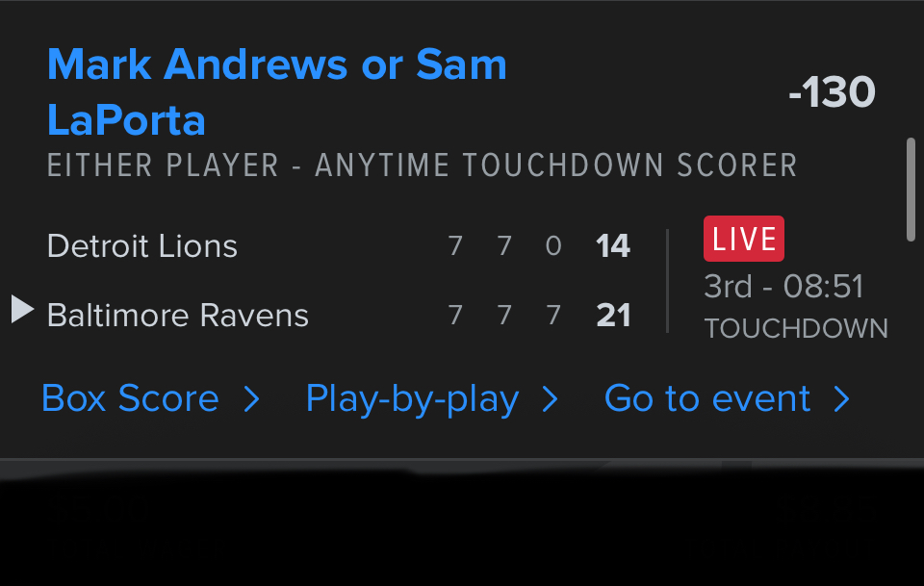The image size is (924, 586).
Task: Open the Box Score link
Action: click(130, 398)
